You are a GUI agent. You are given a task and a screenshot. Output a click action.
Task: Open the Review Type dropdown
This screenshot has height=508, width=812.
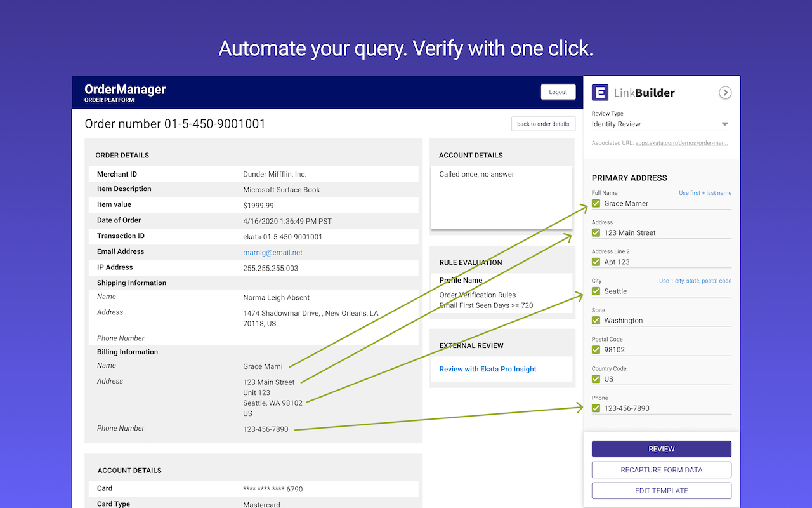point(661,124)
